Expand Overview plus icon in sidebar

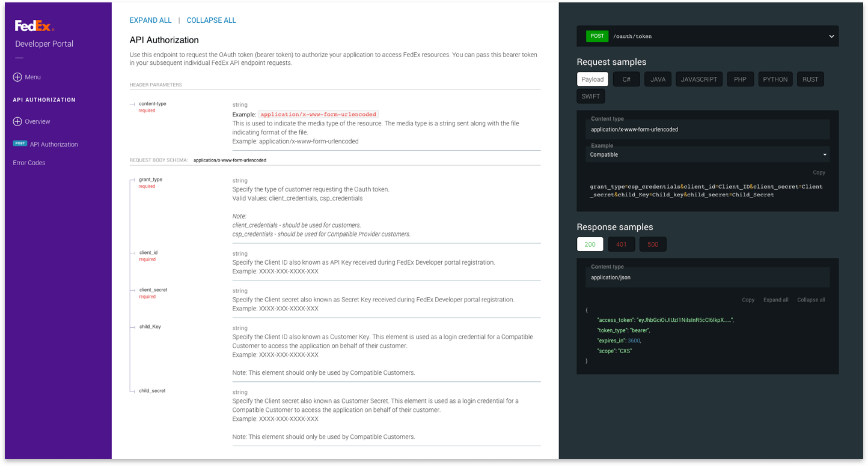[x=17, y=121]
